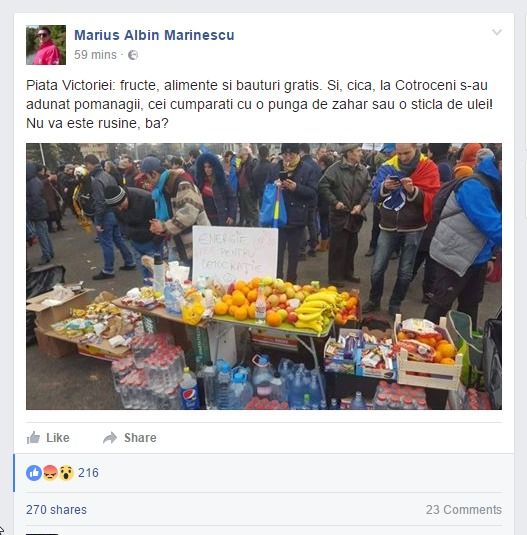Click the post text starting 'Piata Victoriei'

coord(260,104)
